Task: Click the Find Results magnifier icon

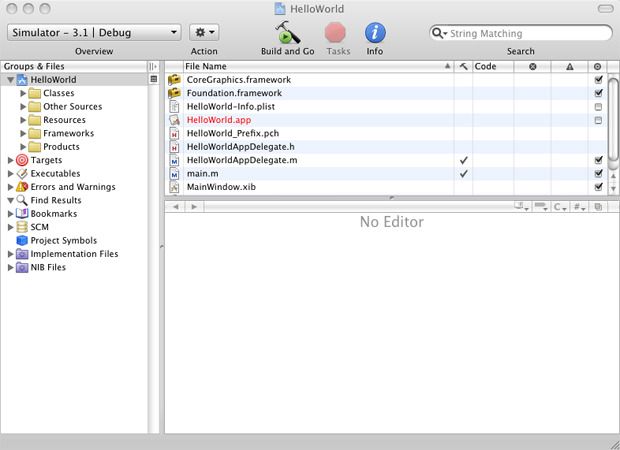Action: pos(22,200)
